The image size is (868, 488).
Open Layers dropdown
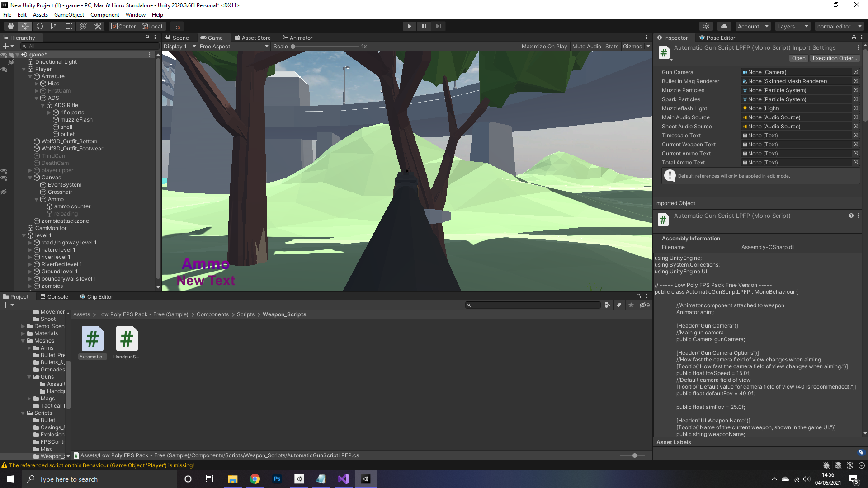click(793, 26)
